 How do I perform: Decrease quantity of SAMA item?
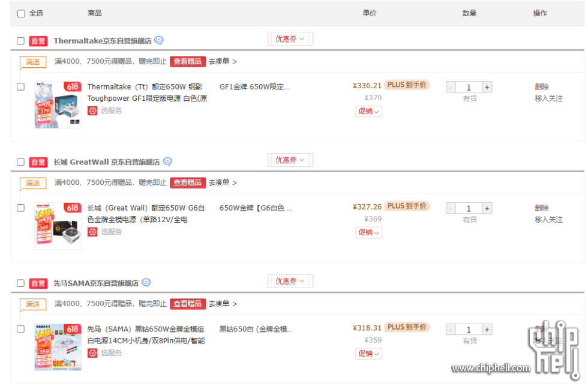[451, 330]
